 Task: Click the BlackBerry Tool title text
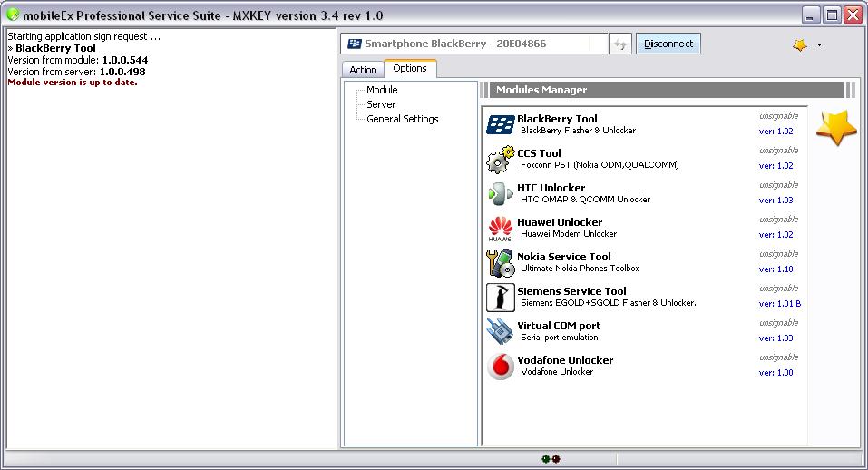point(557,119)
